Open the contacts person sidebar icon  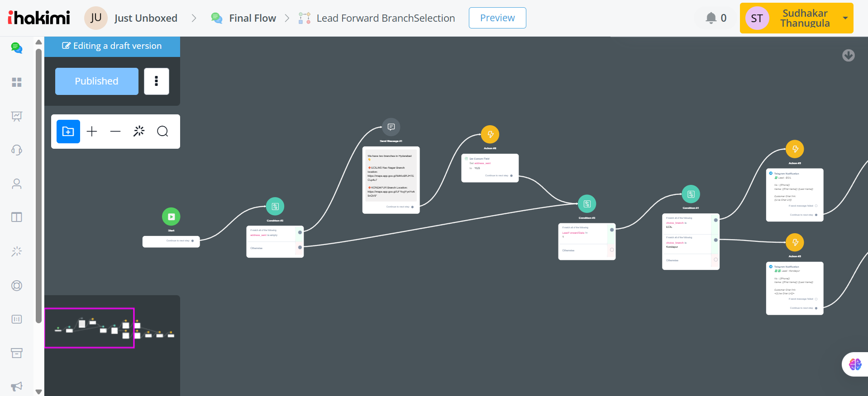tap(17, 184)
